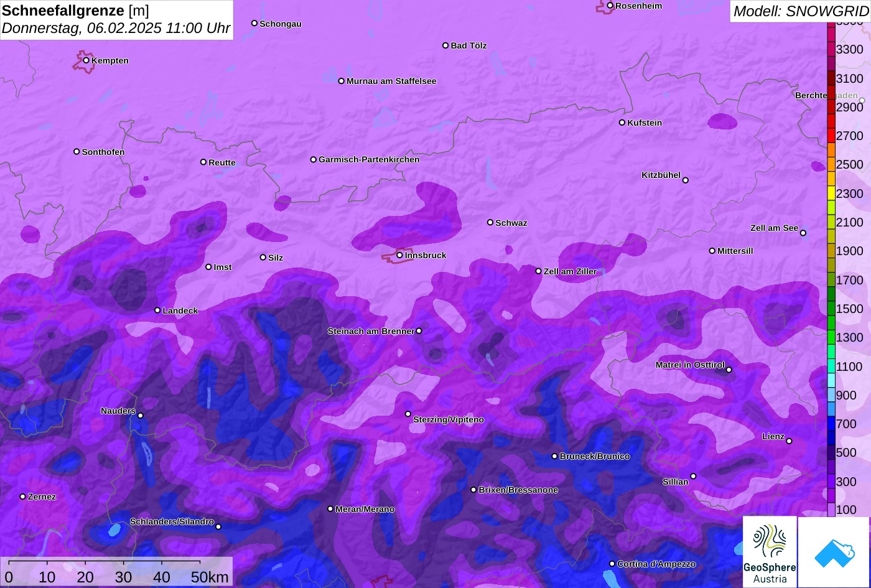Image resolution: width=871 pixels, height=588 pixels.
Task: Click the Schneefallgrenze [m] title
Action: [x=76, y=11]
